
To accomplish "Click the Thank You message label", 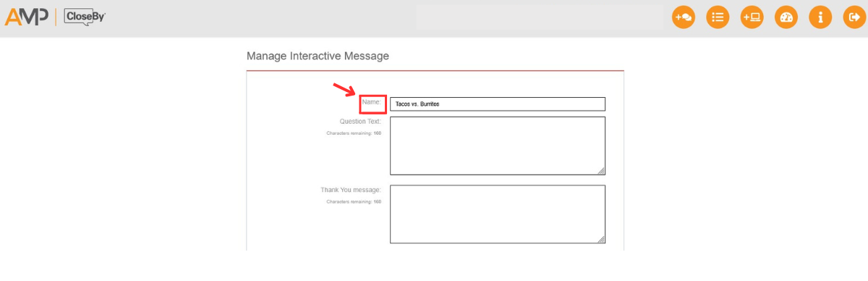I will coord(351,190).
